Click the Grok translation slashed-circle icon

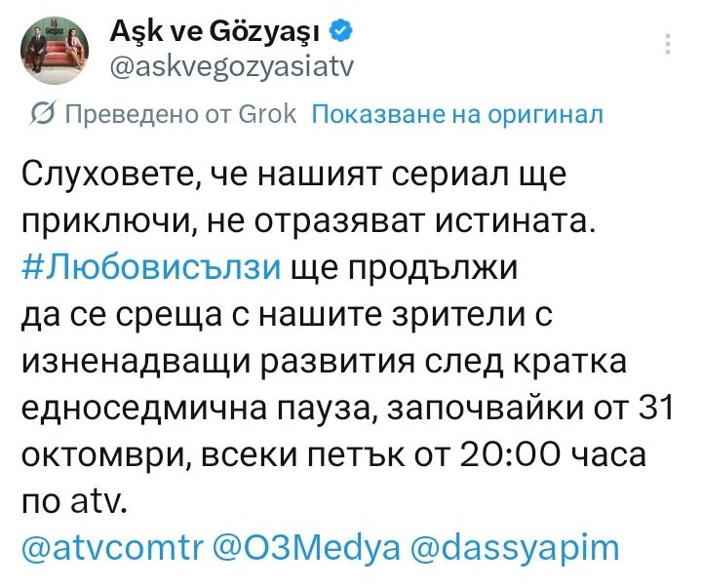point(42,114)
